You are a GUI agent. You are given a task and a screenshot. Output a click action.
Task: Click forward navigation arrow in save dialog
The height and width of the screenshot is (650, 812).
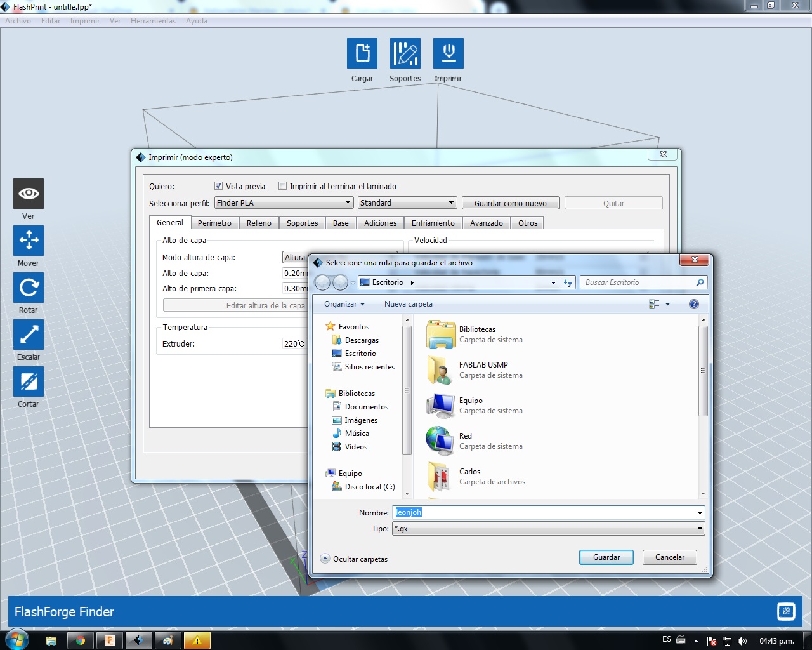pyautogui.click(x=340, y=282)
